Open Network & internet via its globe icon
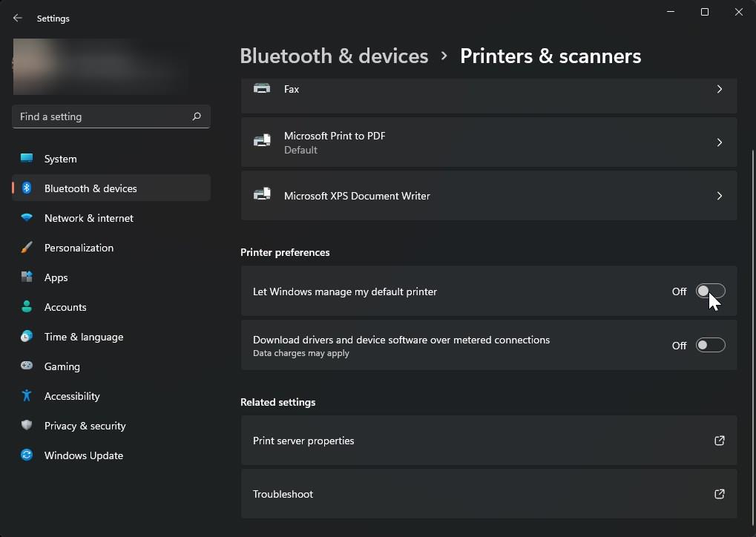The height and width of the screenshot is (537, 756). 26,218
